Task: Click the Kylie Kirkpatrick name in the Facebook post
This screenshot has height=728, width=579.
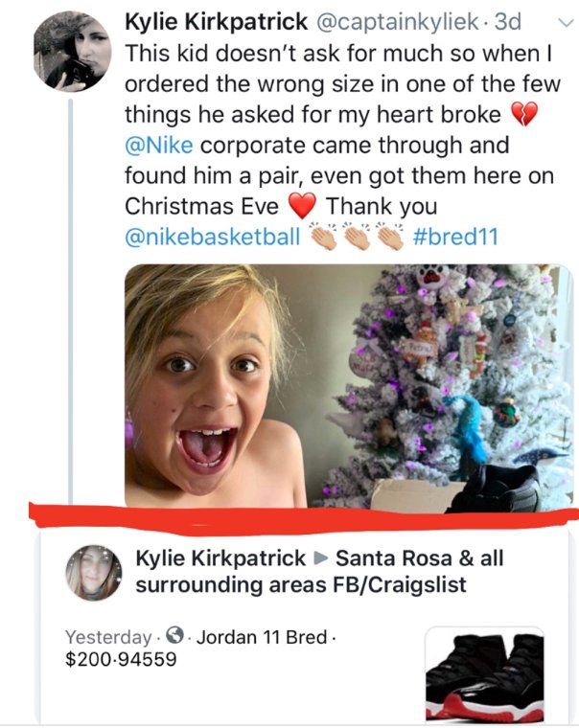Action: (x=220, y=558)
